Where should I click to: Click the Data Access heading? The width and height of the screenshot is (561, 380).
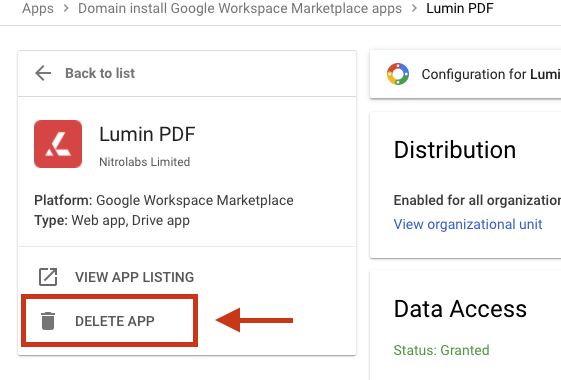460,308
